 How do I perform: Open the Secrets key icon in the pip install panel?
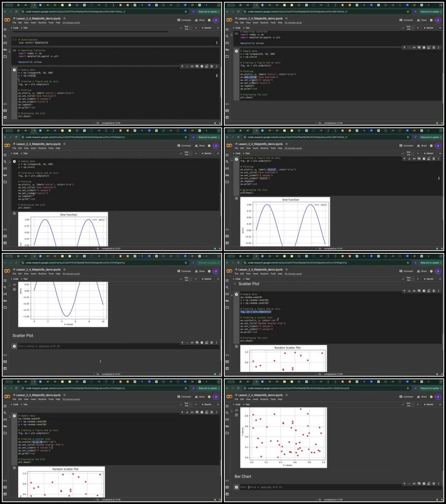tap(5, 50)
